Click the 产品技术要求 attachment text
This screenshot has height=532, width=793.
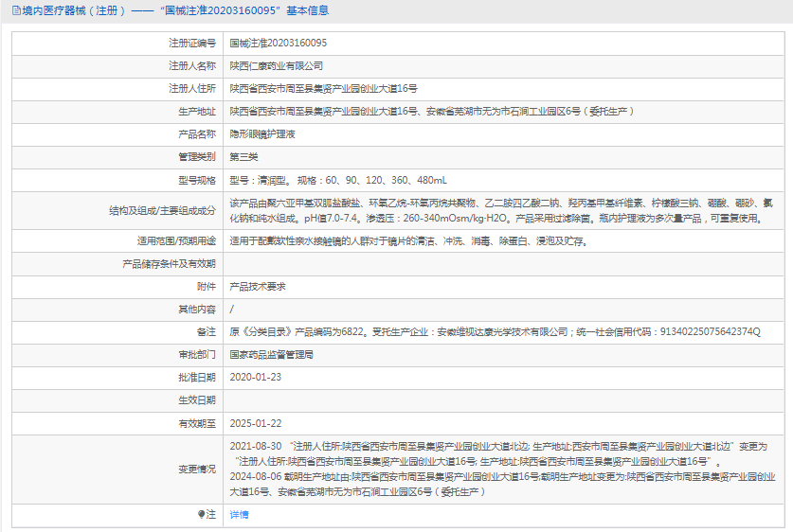click(x=258, y=286)
